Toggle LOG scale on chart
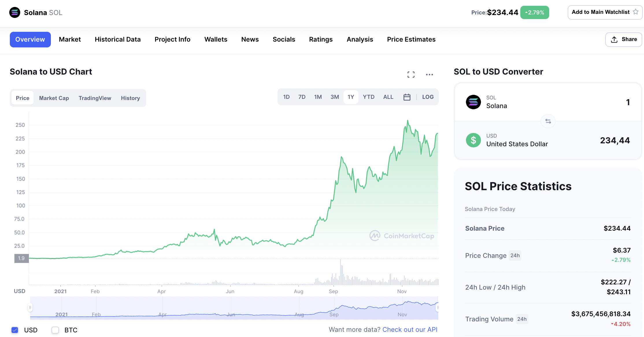 [428, 97]
